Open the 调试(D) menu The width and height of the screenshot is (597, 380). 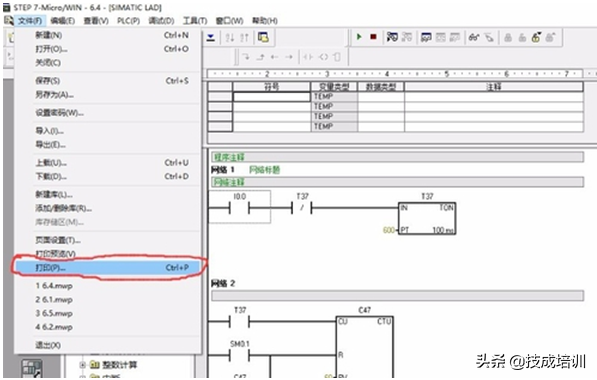click(x=161, y=21)
